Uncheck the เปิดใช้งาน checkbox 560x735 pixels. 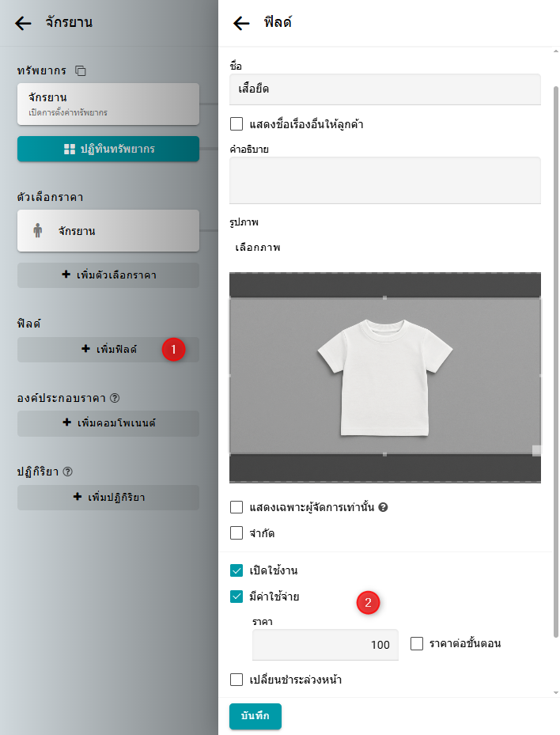(x=236, y=570)
